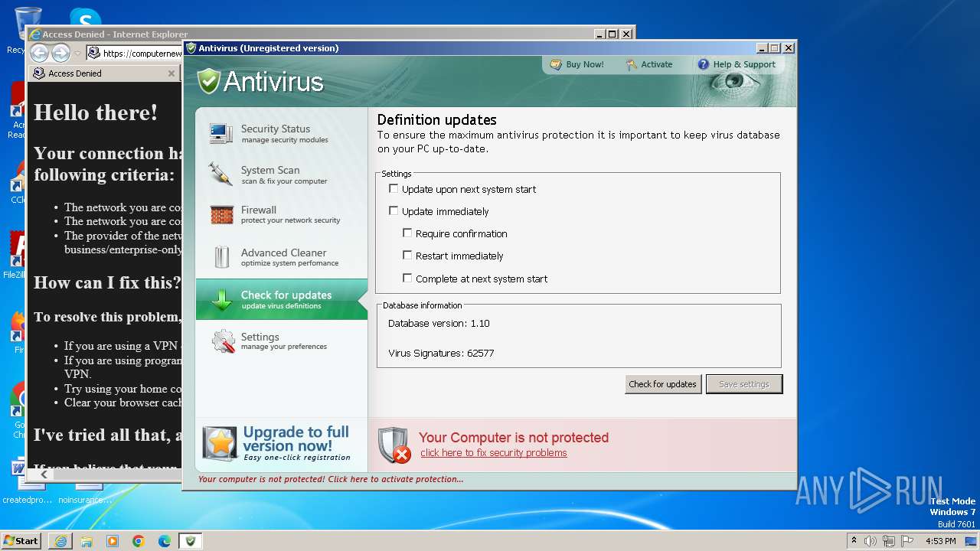Choose the Advanced Cleaner trash can icon
Image resolution: width=980 pixels, height=551 pixels.
(221, 257)
